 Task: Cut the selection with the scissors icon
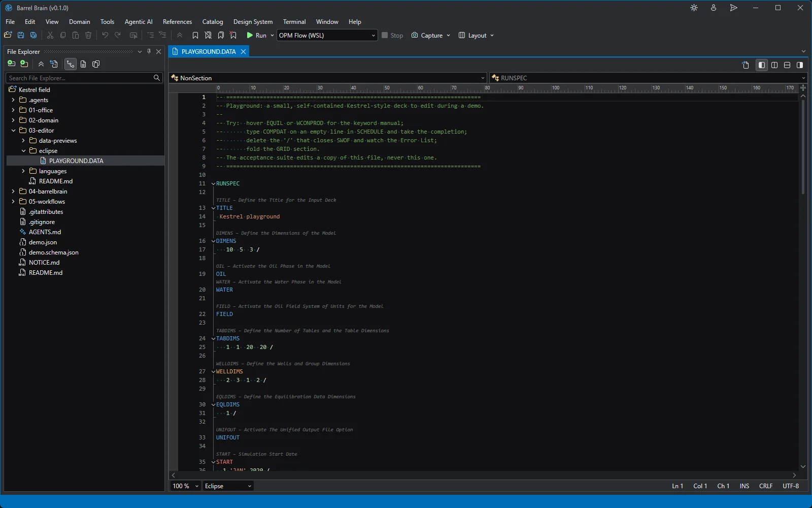tap(50, 35)
